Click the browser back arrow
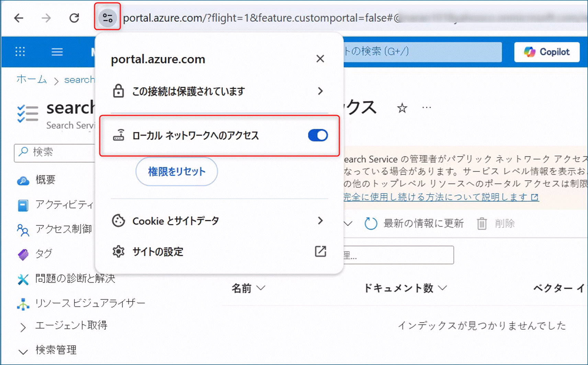 click(x=18, y=18)
